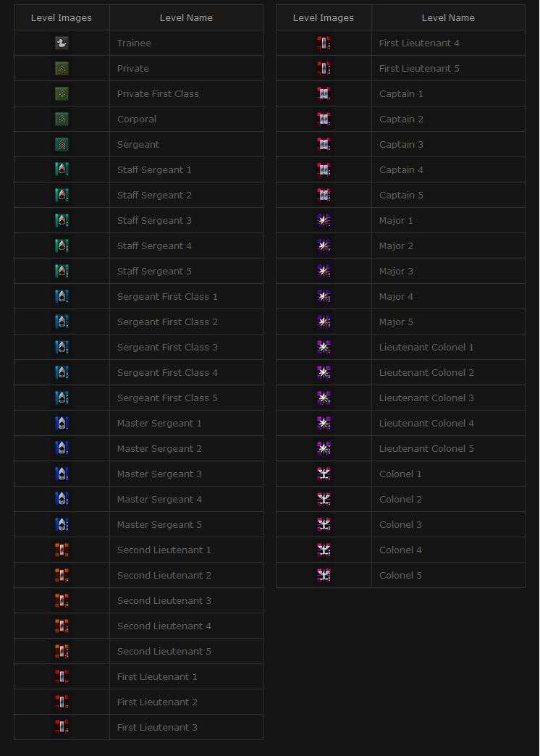The width and height of the screenshot is (540, 756).
Task: Click the Staff Sergeant 1 badge icon
Action: (62, 170)
